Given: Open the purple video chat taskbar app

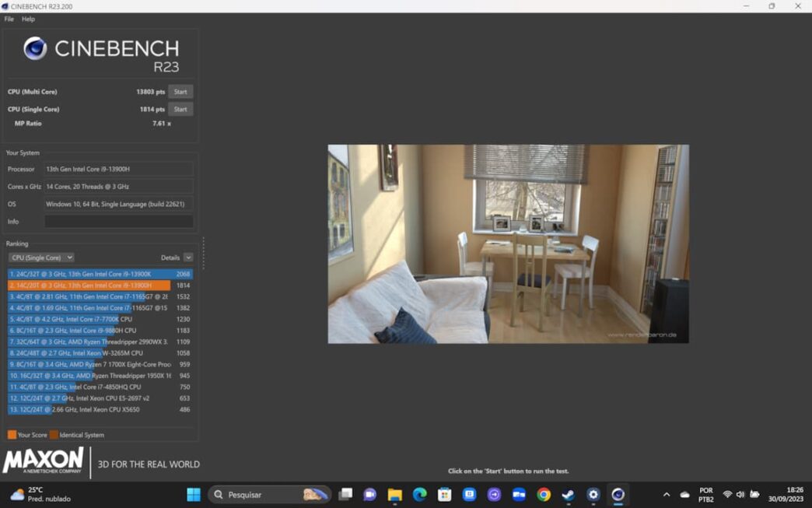Looking at the screenshot, I should click(369, 495).
